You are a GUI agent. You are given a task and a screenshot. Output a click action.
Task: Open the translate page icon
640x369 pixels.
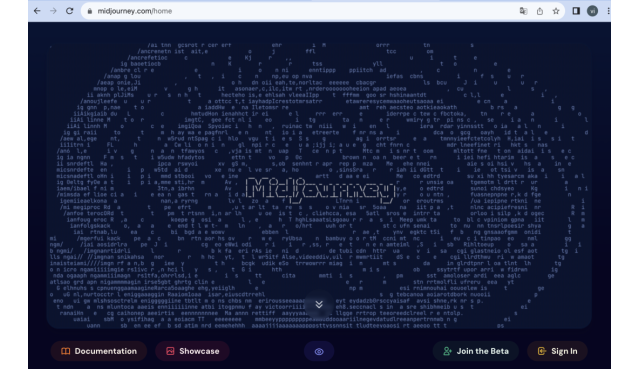coord(523,11)
